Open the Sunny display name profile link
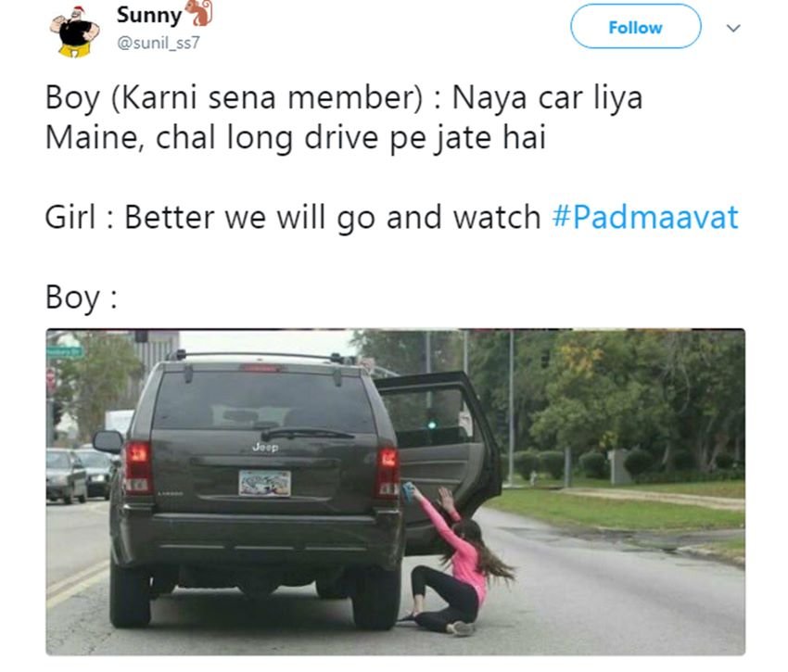 click(149, 15)
